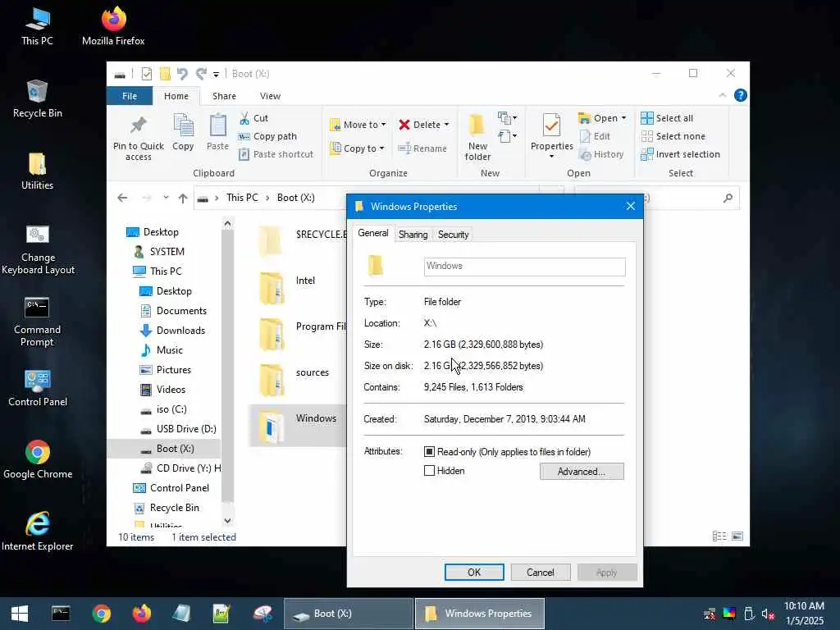Click Paste shortcut in ribbon
This screenshot has height=630, width=840.
[276, 154]
